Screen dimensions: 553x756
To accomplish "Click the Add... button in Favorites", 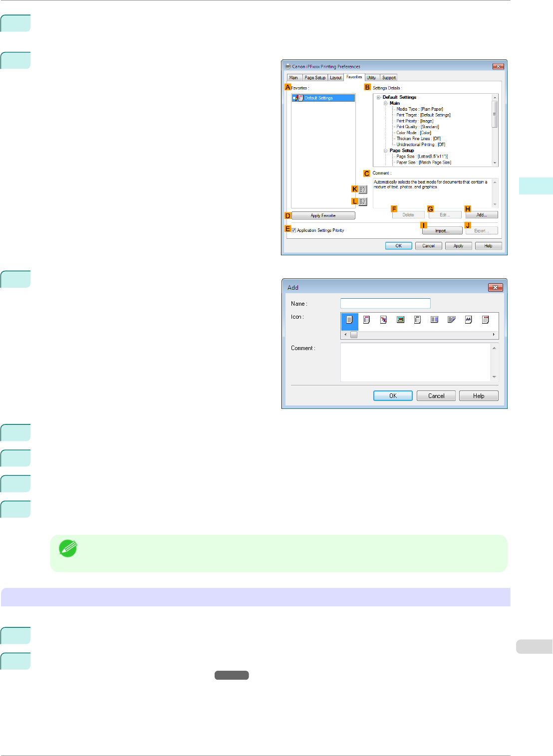I will tap(482, 215).
